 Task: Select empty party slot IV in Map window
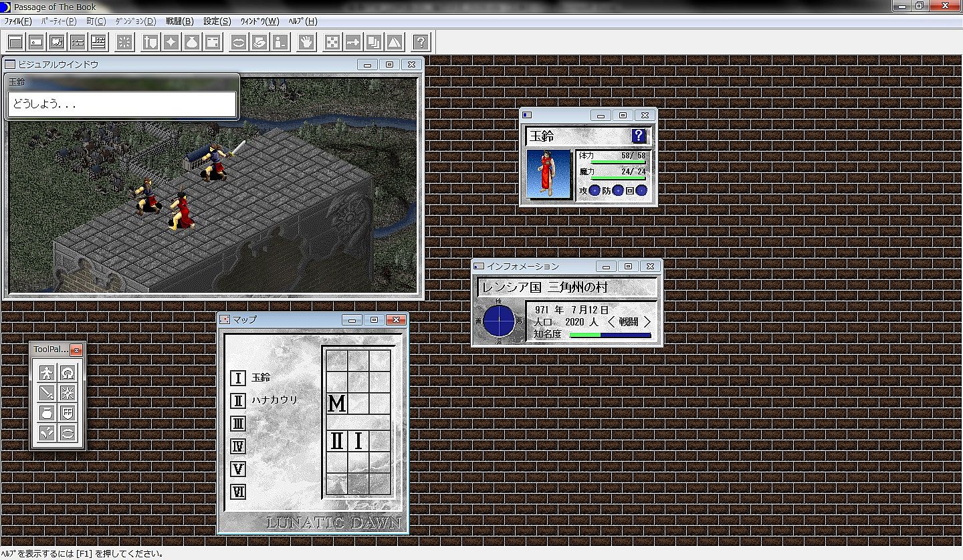pos(238,446)
